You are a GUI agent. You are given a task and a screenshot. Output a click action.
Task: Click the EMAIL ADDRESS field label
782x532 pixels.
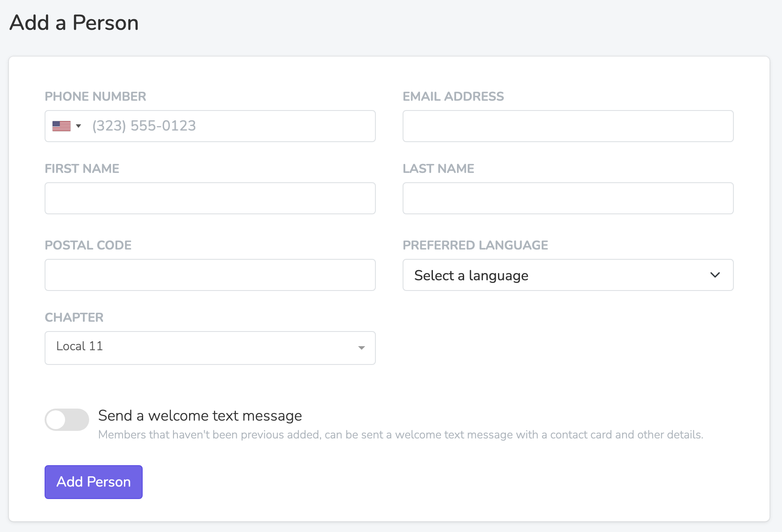[x=453, y=96]
